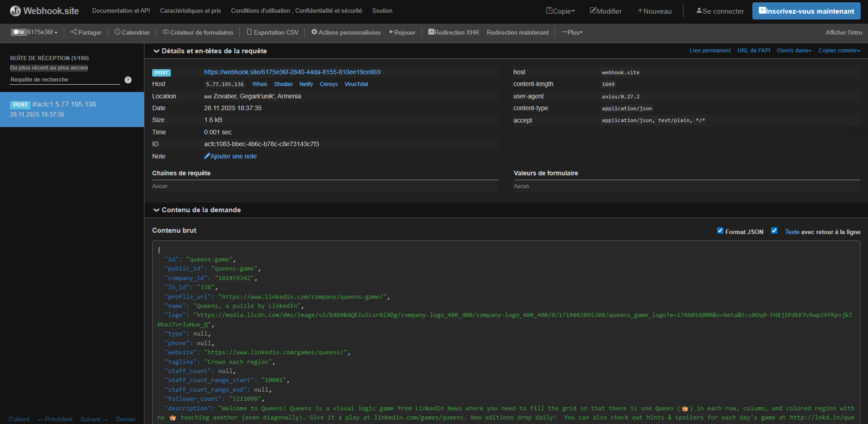Open Actions personnalisées gear icon
This screenshot has height=424, width=868.
pos(314,32)
